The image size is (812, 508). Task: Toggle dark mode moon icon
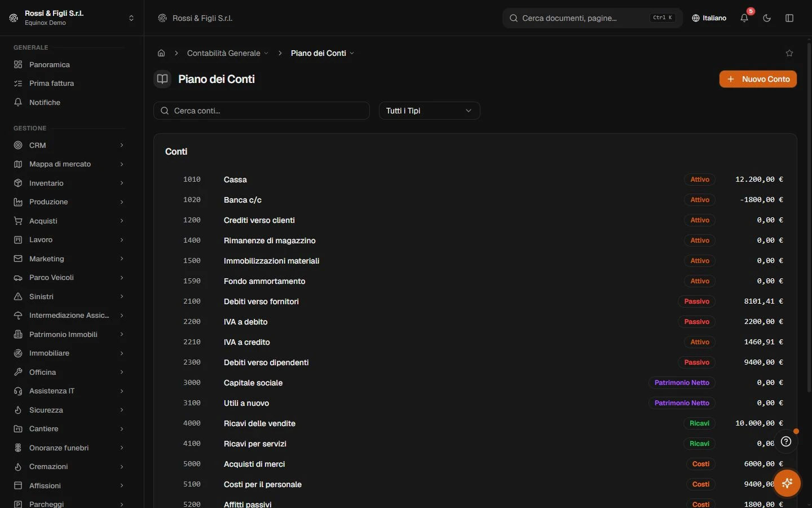coord(767,18)
